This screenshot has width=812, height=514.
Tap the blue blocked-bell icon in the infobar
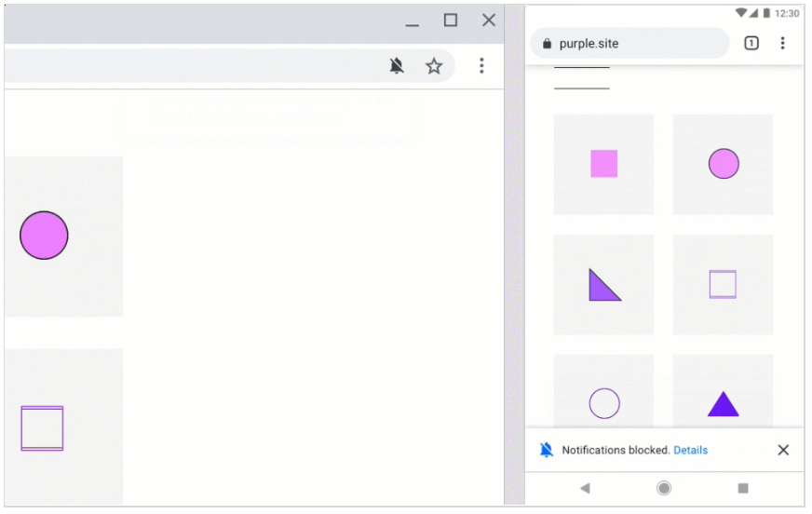(547, 450)
